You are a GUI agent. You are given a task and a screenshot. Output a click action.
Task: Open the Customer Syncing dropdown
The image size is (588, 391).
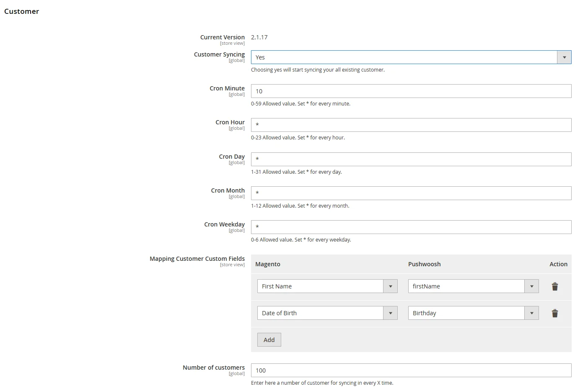pyautogui.click(x=411, y=57)
